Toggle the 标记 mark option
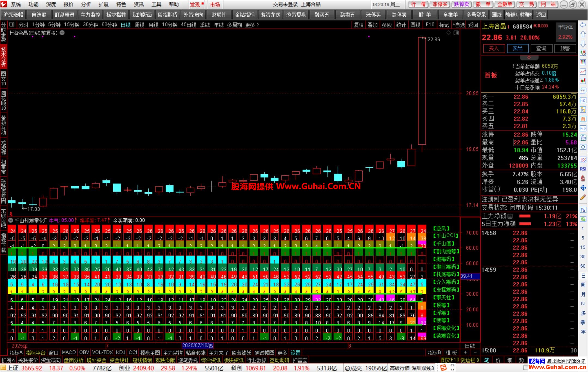Viewport: 588px width, 372px height. [x=444, y=25]
